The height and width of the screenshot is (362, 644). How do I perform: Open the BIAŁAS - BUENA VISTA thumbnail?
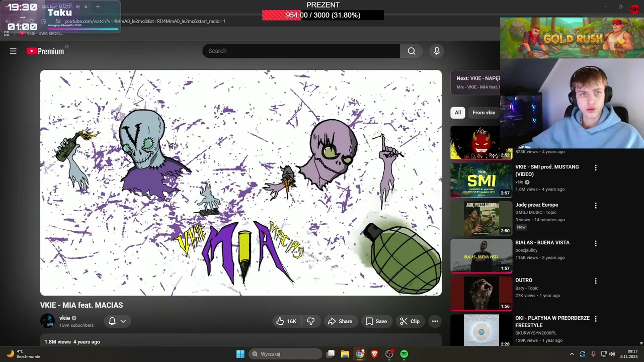tap(481, 256)
